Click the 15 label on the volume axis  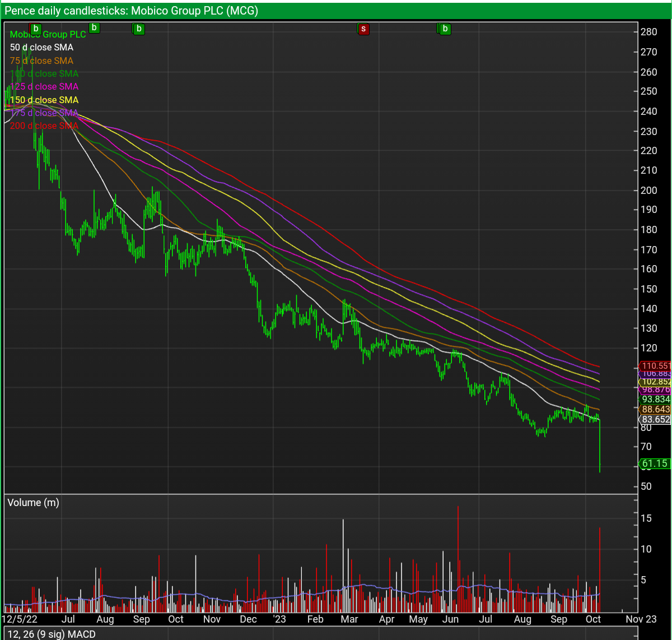point(646,518)
